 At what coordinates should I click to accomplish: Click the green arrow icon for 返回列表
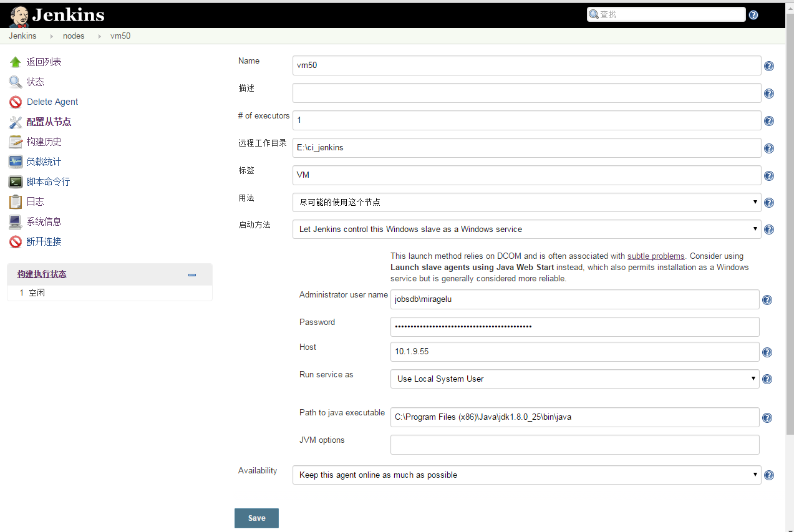click(16, 62)
